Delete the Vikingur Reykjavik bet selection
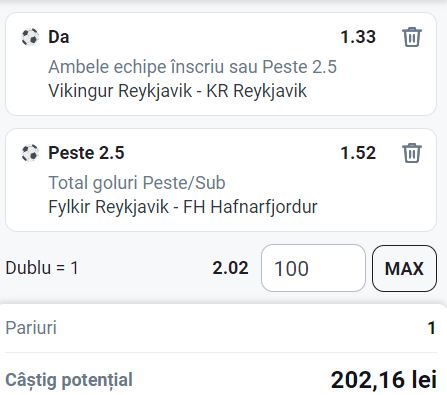447x395 pixels. point(412,37)
